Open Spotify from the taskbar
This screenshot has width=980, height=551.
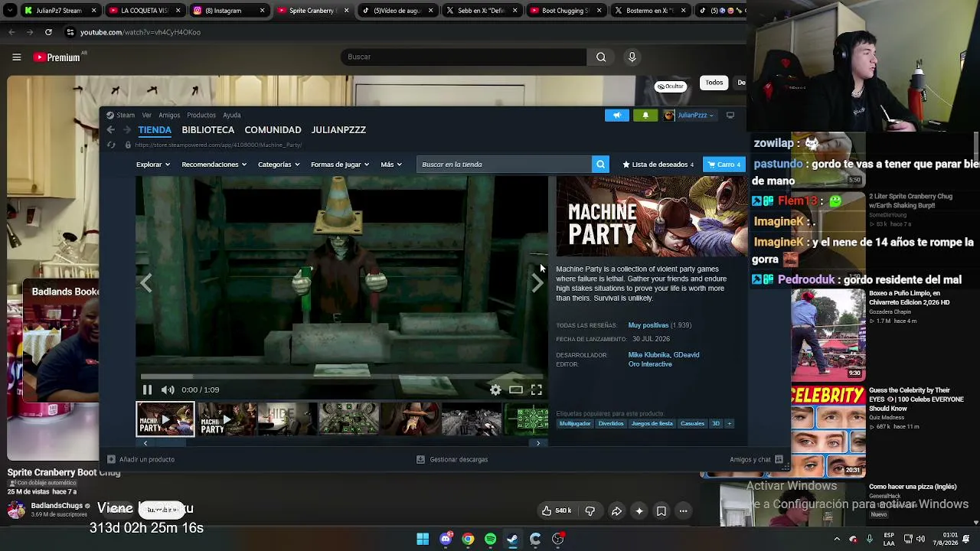[x=490, y=539]
